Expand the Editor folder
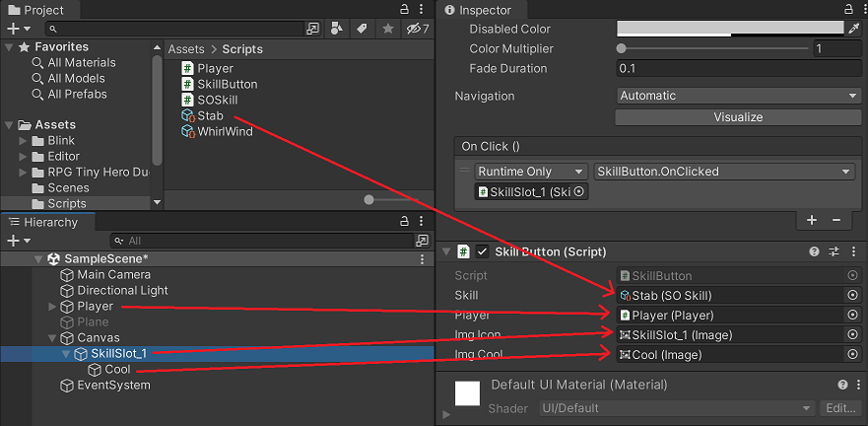 pyautogui.click(x=23, y=156)
